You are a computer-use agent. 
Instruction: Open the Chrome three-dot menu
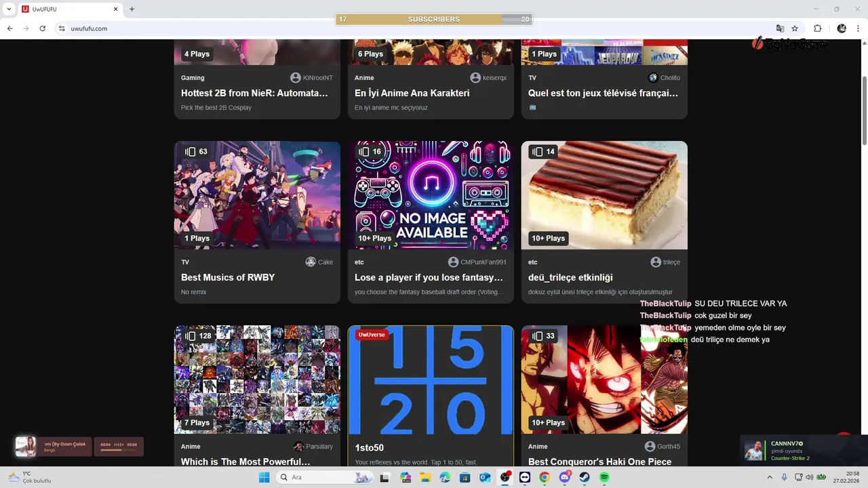(857, 28)
